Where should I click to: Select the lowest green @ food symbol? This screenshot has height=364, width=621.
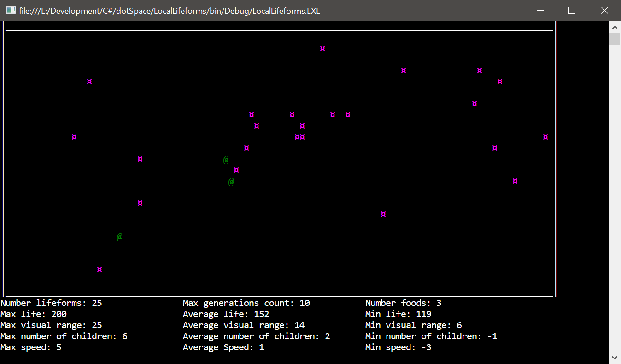120,237
